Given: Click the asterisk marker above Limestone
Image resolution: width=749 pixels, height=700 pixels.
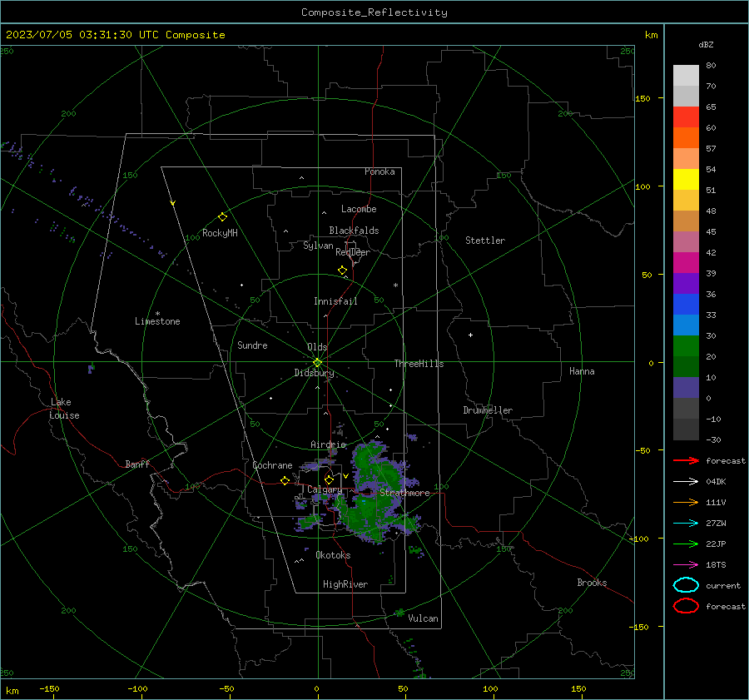Looking at the screenshot, I should point(157,314).
